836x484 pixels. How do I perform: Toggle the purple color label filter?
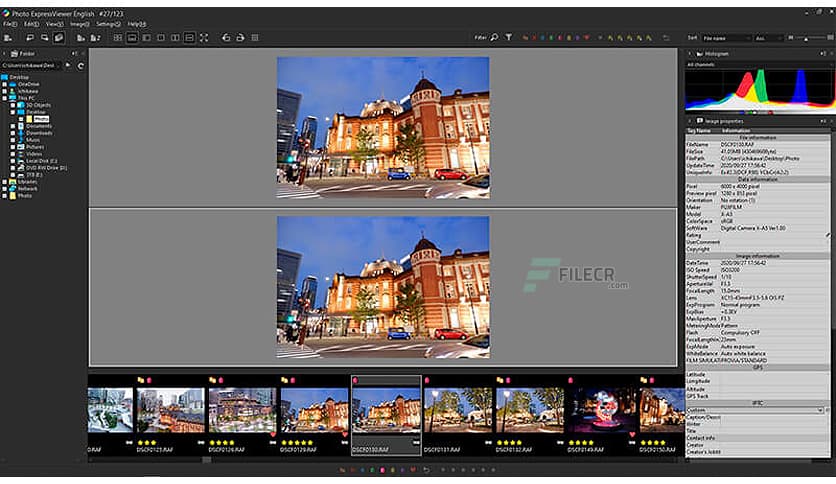point(577,38)
